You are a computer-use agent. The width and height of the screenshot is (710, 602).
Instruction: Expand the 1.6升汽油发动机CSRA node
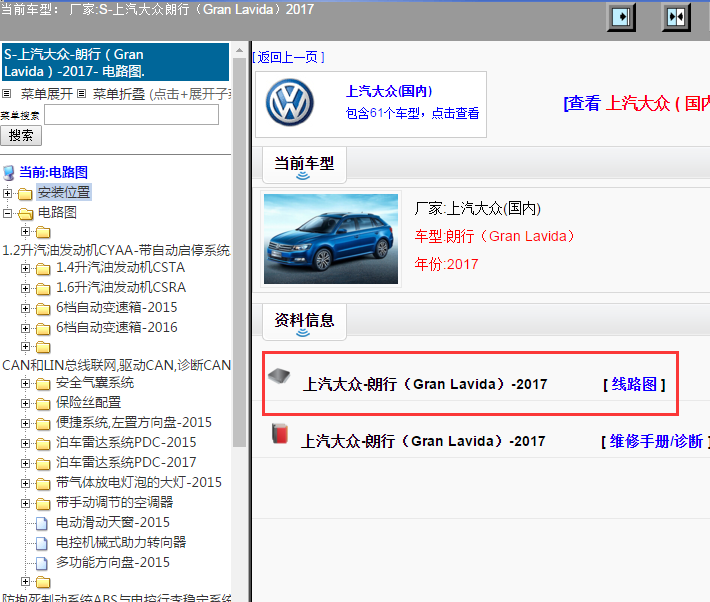25,288
